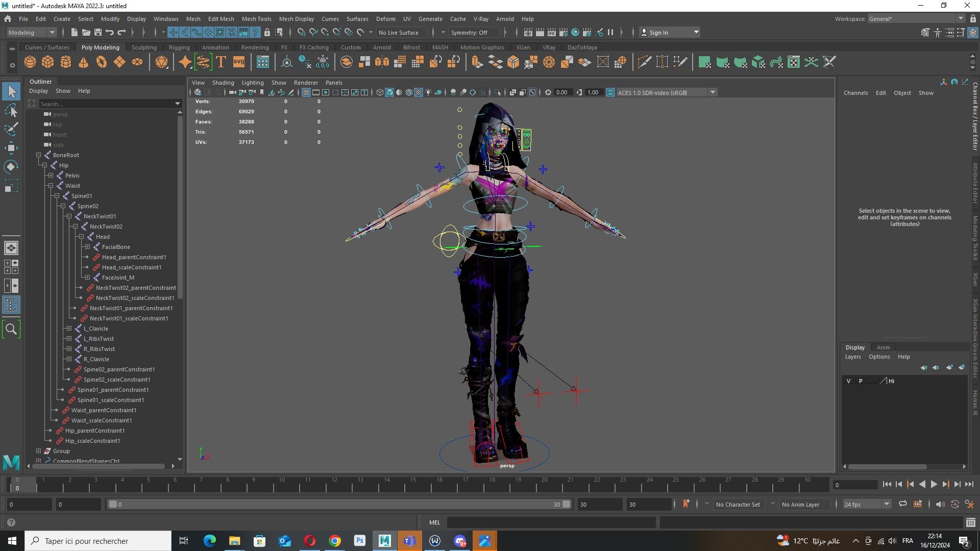Click the Save scene icon
The image size is (980, 551).
point(97,32)
